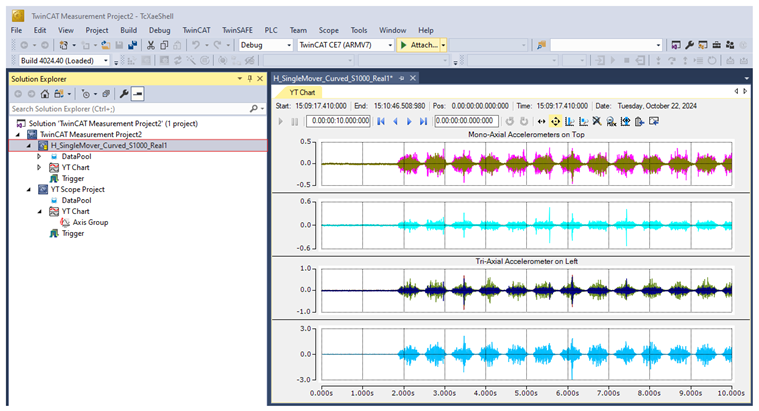This screenshot has width=759, height=411.
Task: Select the YT Scope Project node
Action: 77,189
